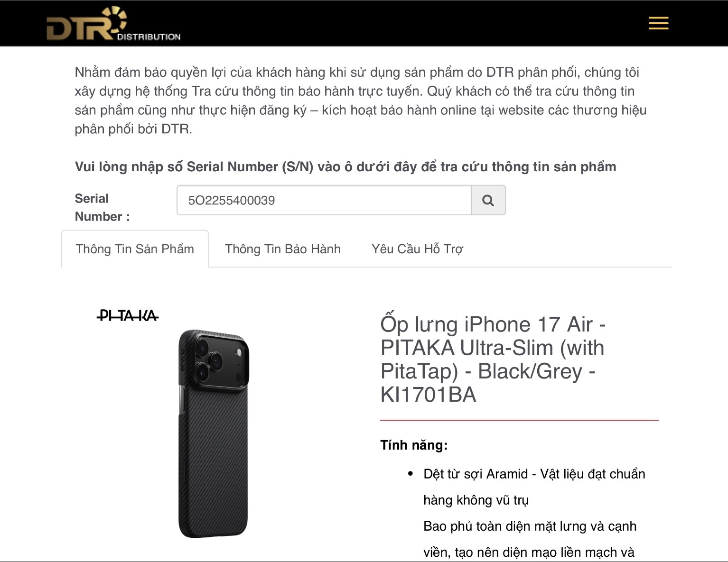Click the magnifier search button
Image resolution: width=728 pixels, height=562 pixels.
(488, 200)
